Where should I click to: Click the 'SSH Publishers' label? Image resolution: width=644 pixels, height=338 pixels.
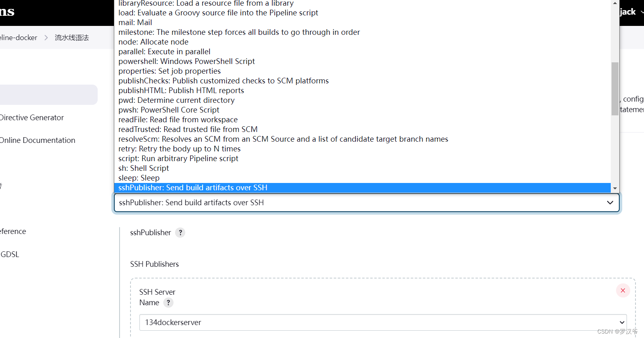[x=154, y=264]
